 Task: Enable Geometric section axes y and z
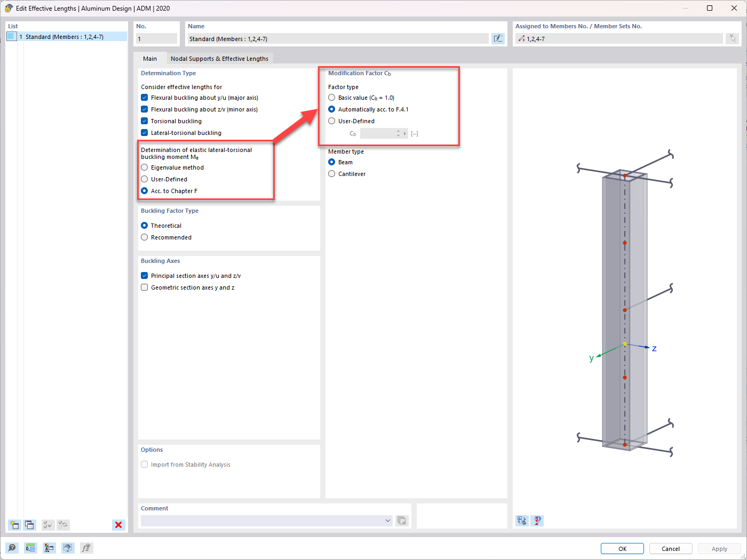pos(144,287)
